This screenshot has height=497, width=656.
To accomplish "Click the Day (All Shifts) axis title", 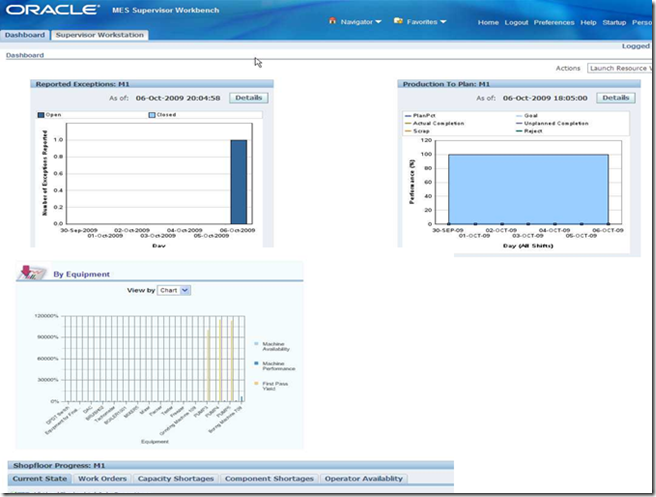I will point(528,246).
